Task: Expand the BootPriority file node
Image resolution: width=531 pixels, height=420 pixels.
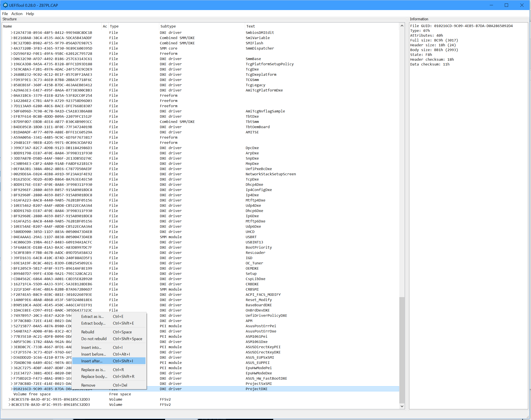Action: click(12, 247)
